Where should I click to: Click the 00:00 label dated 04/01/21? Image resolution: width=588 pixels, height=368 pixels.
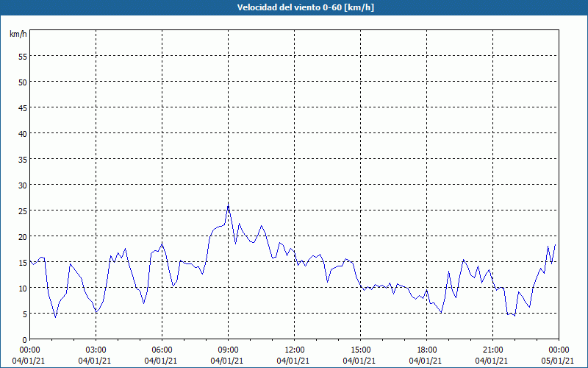(29, 350)
